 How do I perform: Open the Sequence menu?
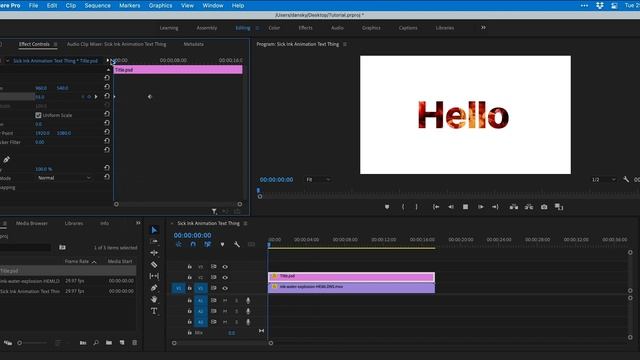coord(97,5)
